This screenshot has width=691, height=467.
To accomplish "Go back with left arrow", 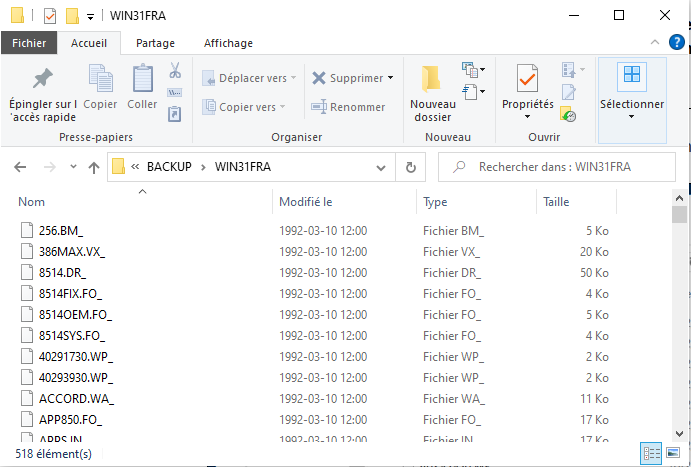I will pyautogui.click(x=20, y=167).
